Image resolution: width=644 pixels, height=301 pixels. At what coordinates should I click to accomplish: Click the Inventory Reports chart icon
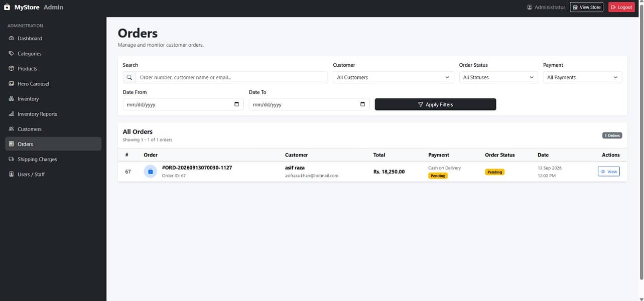[12, 114]
